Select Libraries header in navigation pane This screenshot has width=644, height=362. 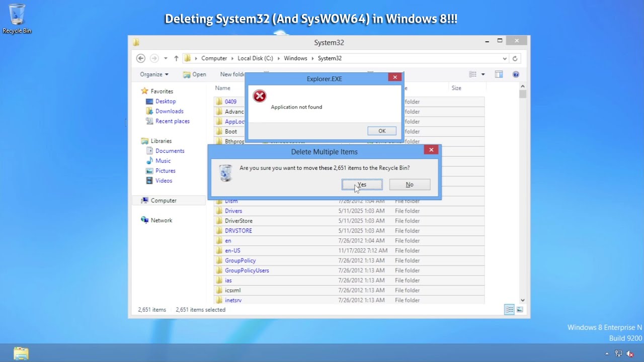[161, 141]
